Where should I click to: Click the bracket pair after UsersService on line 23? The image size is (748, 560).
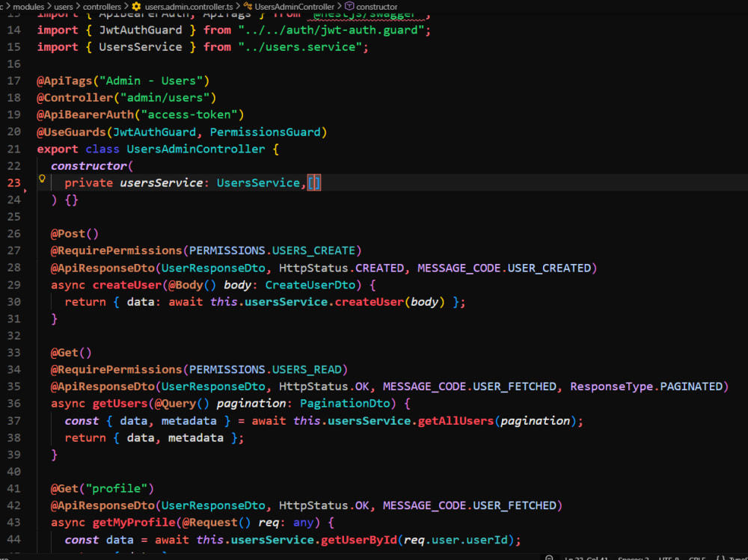(x=314, y=182)
